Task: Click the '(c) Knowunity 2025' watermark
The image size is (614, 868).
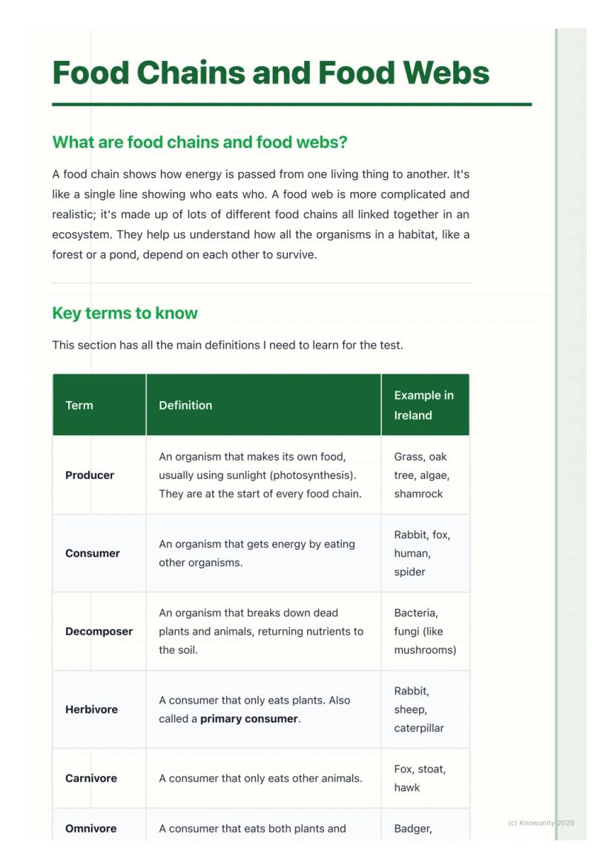Action: tap(541, 823)
